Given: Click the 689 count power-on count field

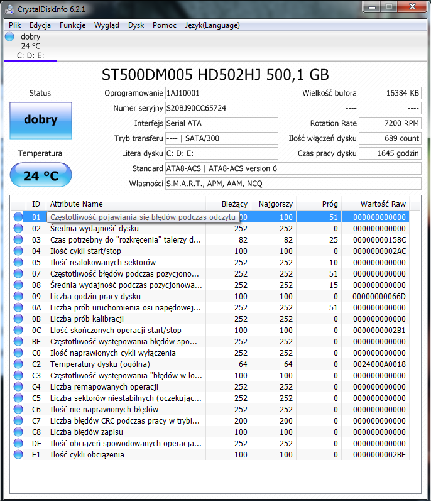Looking at the screenshot, I should (x=390, y=138).
